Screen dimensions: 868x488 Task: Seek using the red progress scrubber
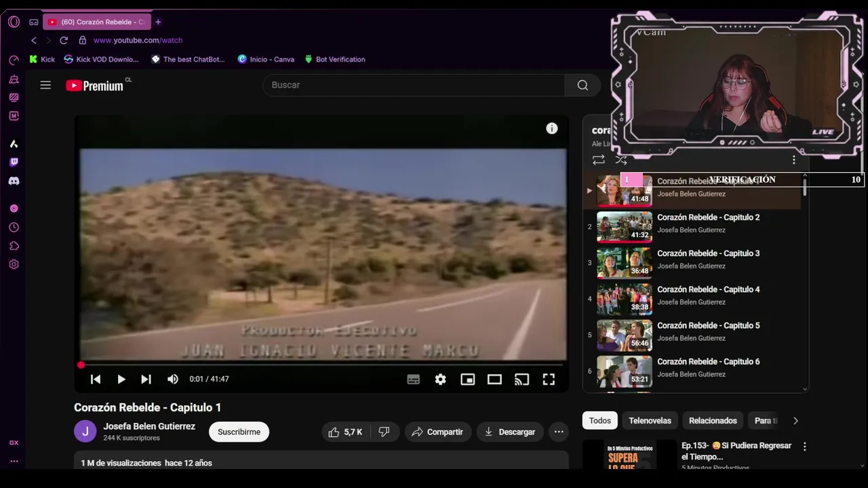tap(81, 365)
